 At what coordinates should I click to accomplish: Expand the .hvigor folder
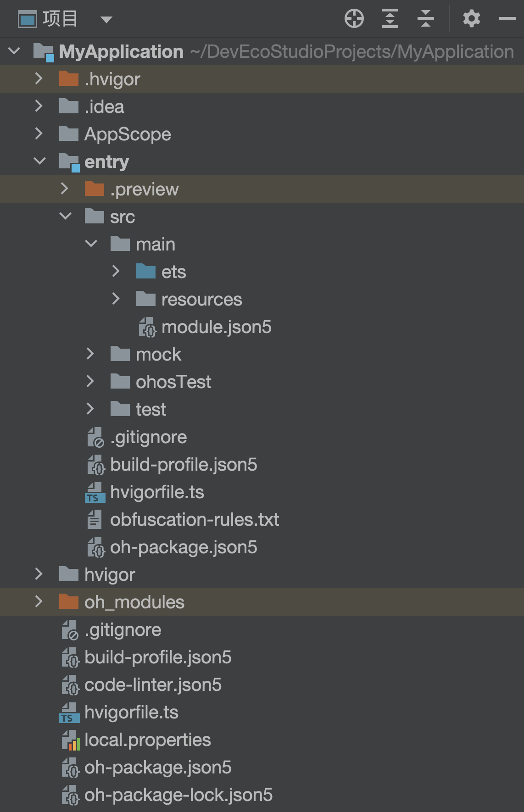[x=39, y=78]
